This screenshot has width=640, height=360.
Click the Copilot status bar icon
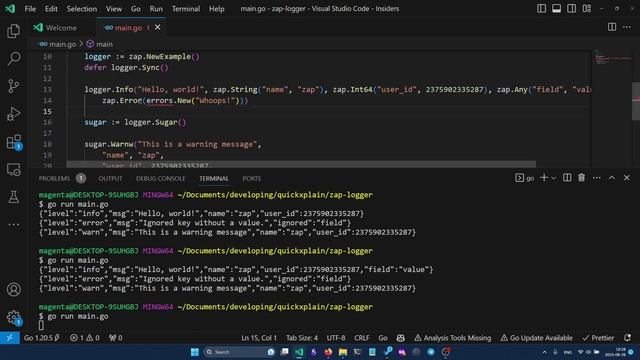(x=400, y=338)
